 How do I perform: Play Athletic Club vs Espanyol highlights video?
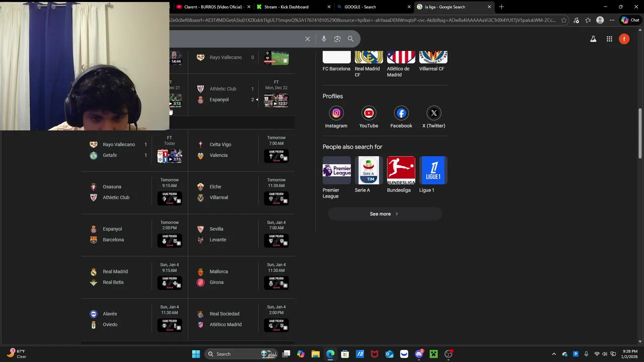click(x=276, y=100)
